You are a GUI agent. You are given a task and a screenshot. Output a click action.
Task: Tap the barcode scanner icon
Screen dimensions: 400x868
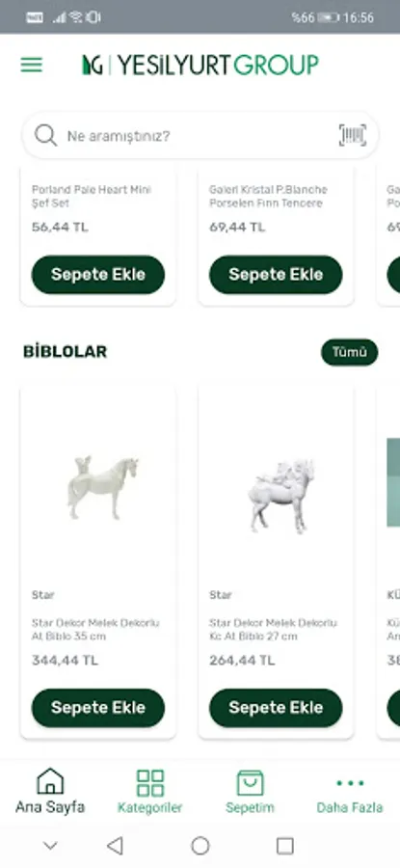353,135
